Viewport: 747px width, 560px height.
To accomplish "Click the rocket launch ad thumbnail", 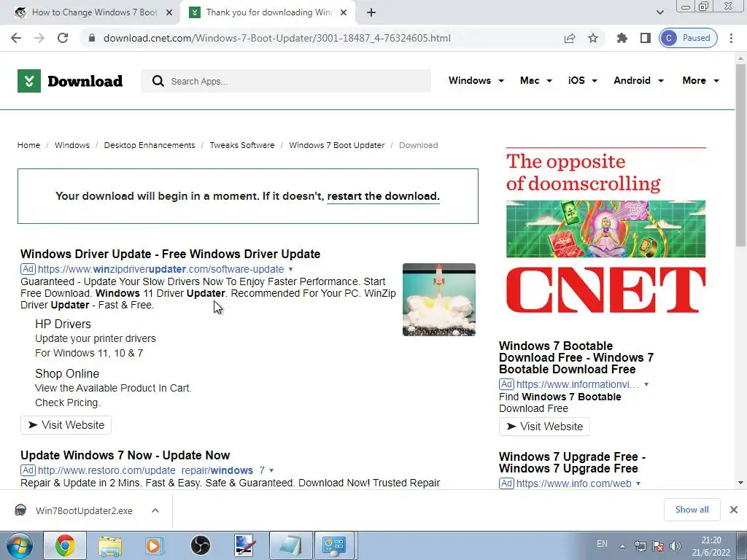I will coord(438,300).
